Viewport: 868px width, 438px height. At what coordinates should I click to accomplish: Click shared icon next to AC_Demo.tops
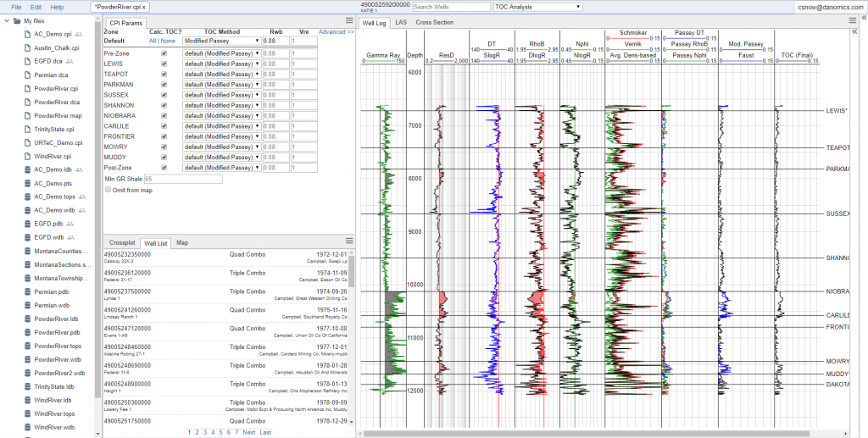click(x=82, y=197)
